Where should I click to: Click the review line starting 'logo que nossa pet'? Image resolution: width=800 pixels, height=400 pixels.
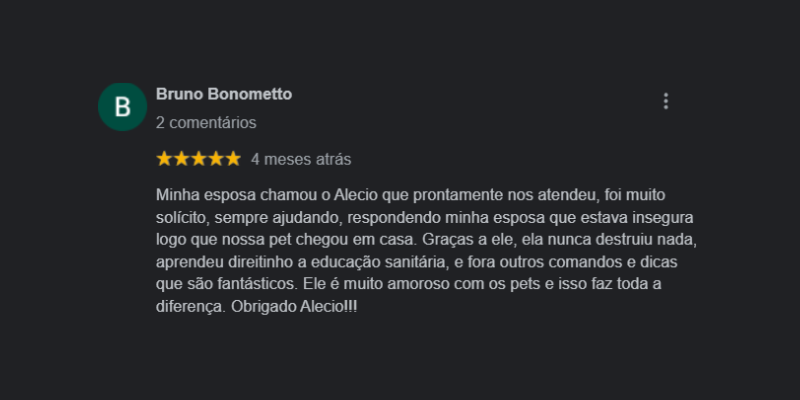[x=427, y=240]
